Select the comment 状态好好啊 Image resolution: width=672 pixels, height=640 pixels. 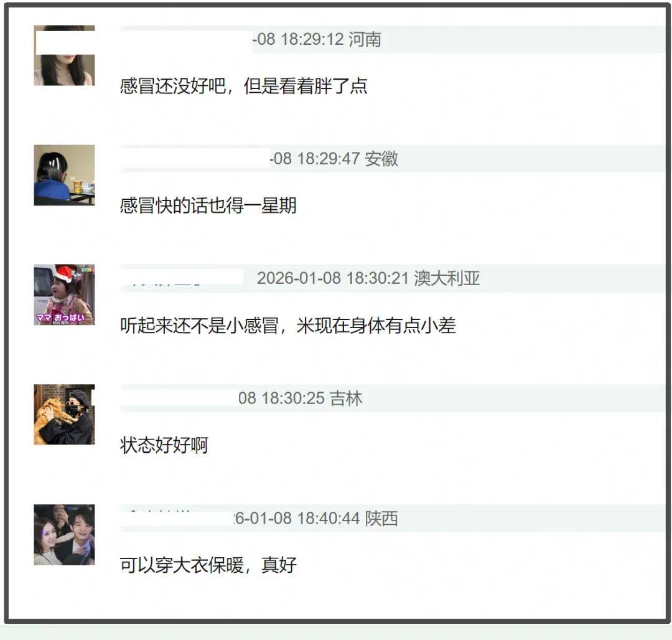[x=164, y=445]
